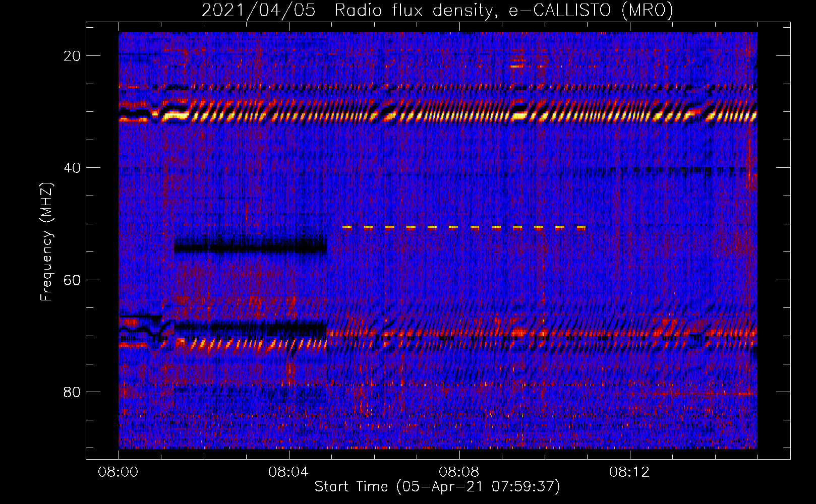The height and width of the screenshot is (504, 816).
Task: Click the x-axis time label '08:04'
Action: pyautogui.click(x=288, y=472)
